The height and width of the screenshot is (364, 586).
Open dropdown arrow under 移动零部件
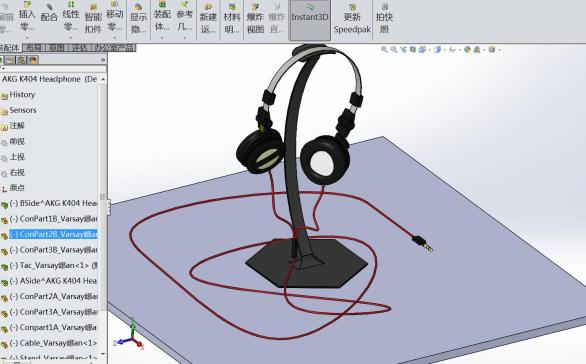tap(115, 37)
